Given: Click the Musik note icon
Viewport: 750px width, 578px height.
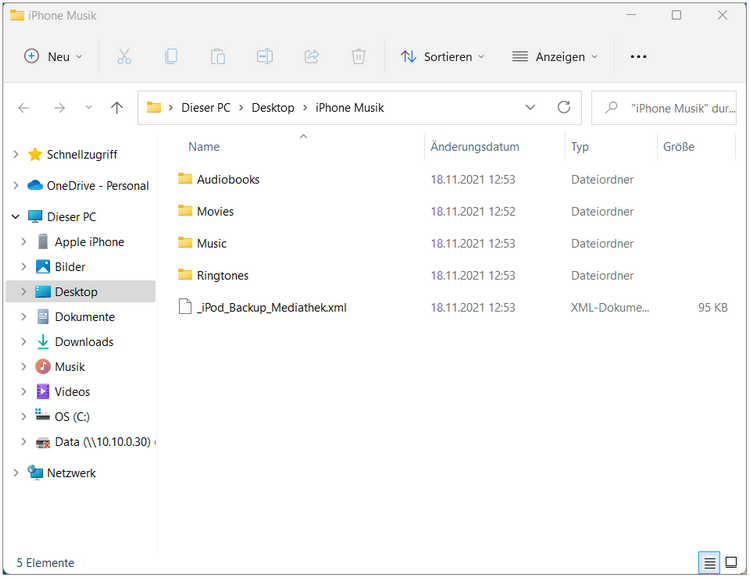Looking at the screenshot, I should (x=43, y=367).
